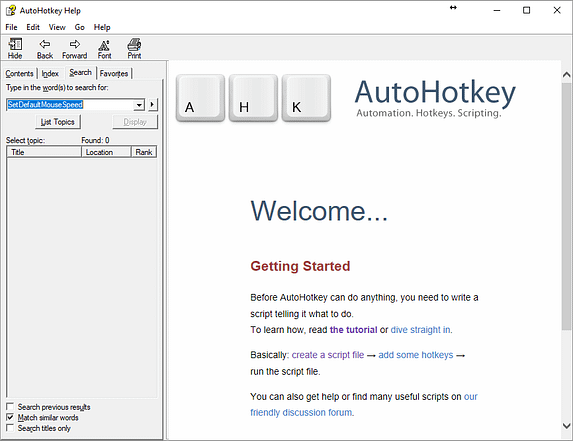Switch to the Index tab
Screen dimensions: 573x441
click(50, 73)
